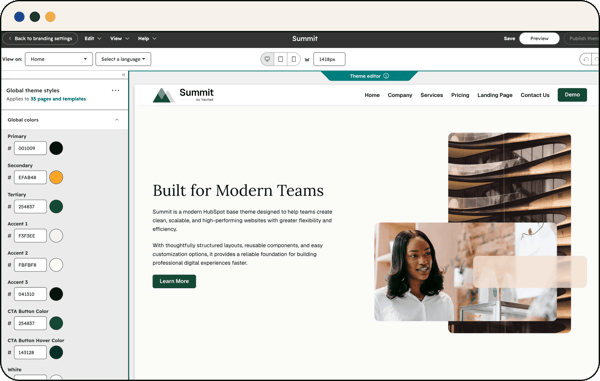
Task: Click the undo arrow icon
Action: tap(585, 59)
